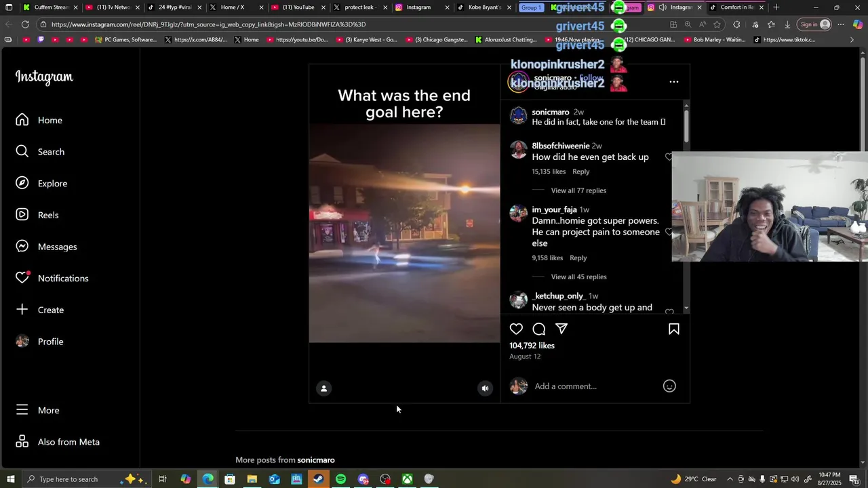
Task: Open a new browser tab
Action: (776, 7)
